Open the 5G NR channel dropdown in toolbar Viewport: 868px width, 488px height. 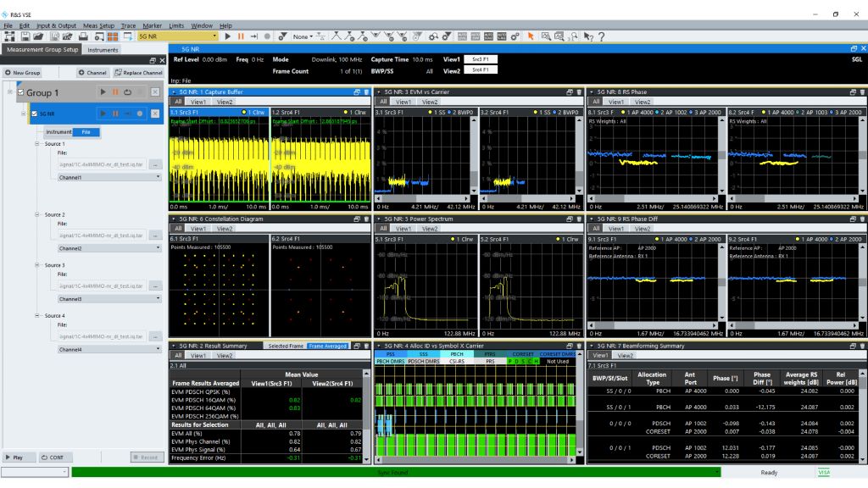click(178, 36)
